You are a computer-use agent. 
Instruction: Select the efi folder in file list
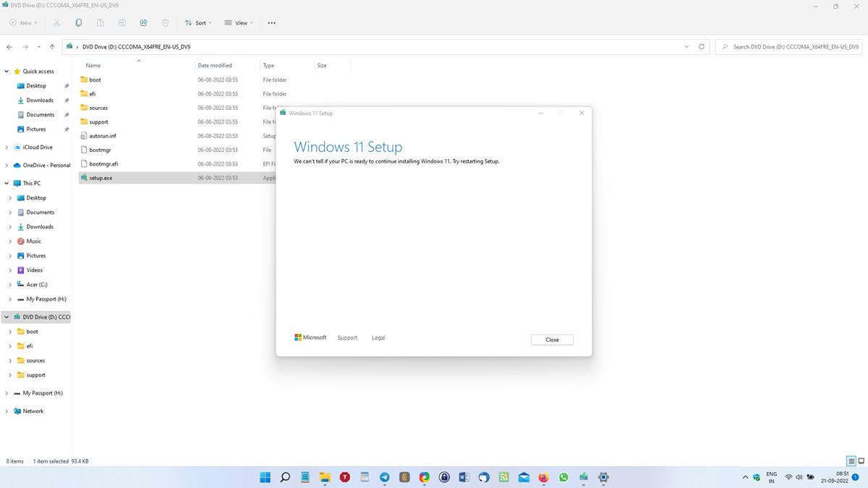93,94
